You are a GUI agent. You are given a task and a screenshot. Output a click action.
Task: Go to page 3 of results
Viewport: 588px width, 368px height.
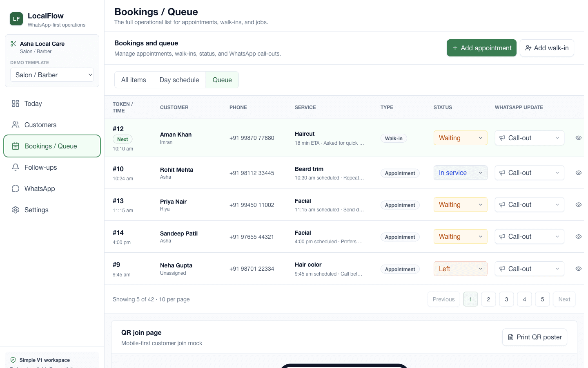[506, 299]
